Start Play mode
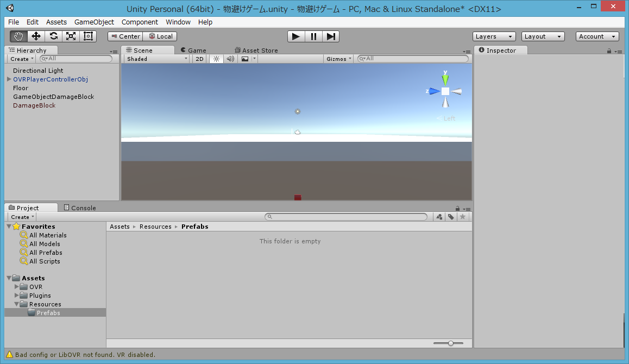Viewport: 629px width, 364px height. pos(296,36)
